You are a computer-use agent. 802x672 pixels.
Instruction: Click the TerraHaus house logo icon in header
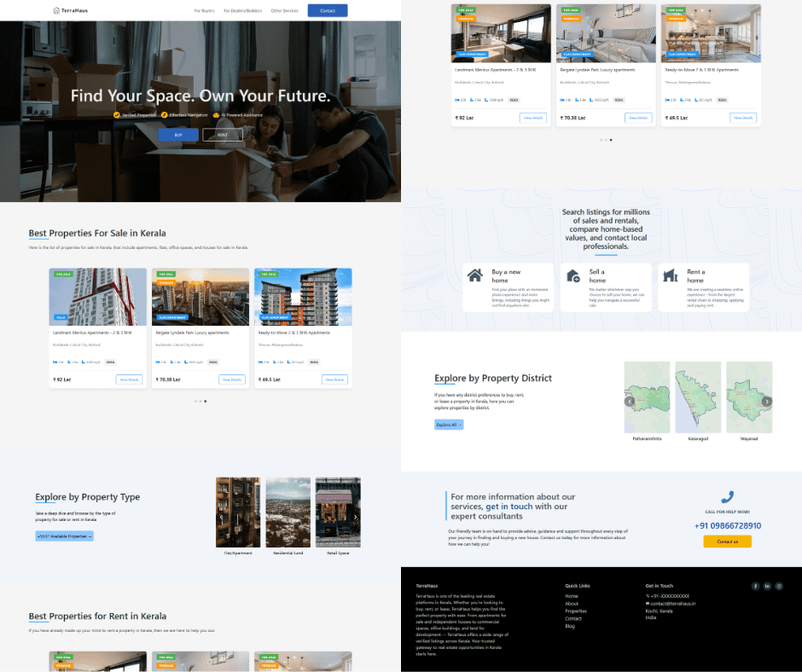[56, 10]
